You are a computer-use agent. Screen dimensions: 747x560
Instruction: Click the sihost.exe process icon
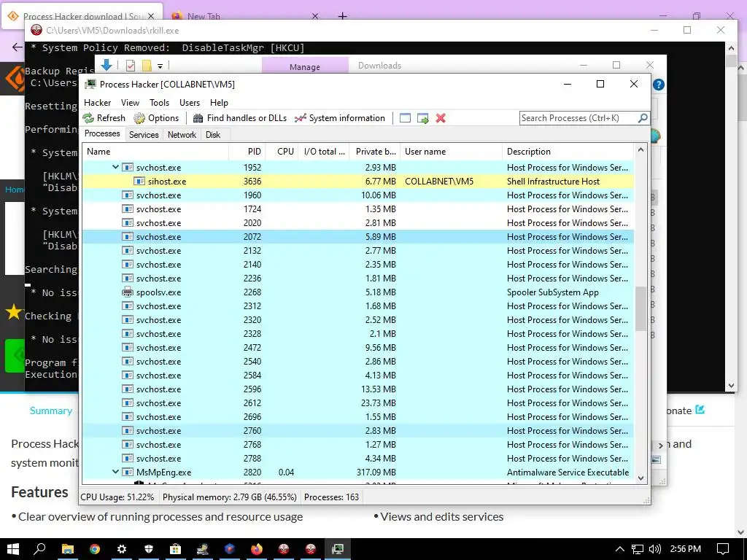click(x=139, y=182)
